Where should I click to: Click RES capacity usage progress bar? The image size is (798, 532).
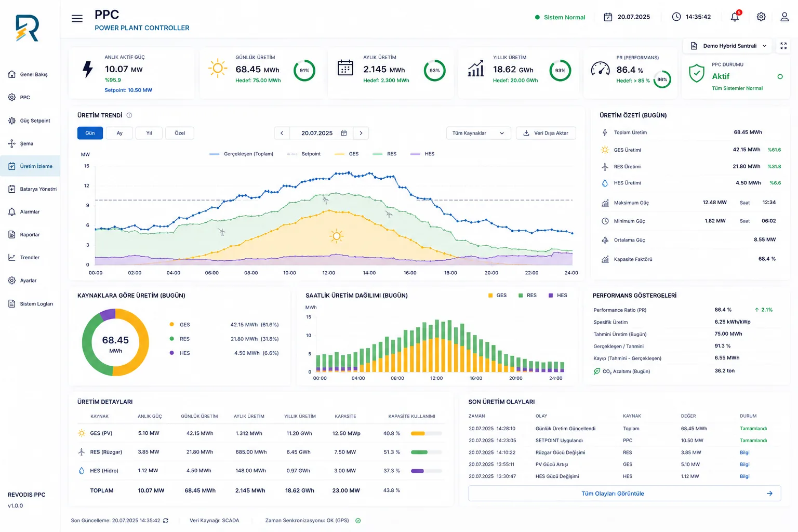pos(426,452)
